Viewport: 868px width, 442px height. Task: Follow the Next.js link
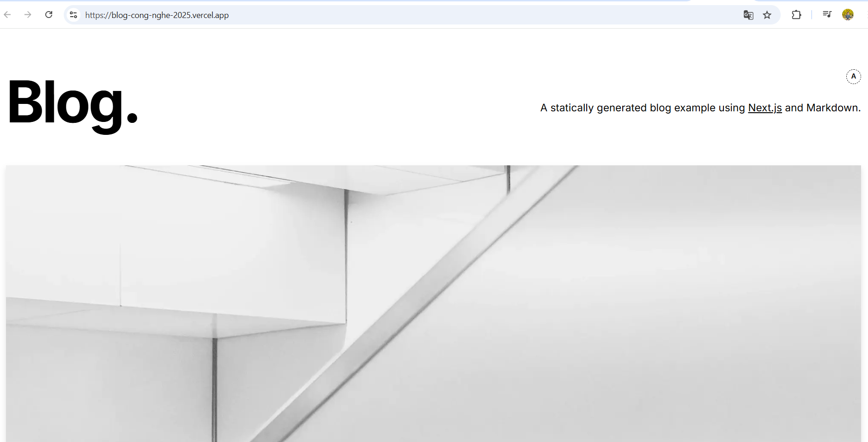(x=765, y=108)
